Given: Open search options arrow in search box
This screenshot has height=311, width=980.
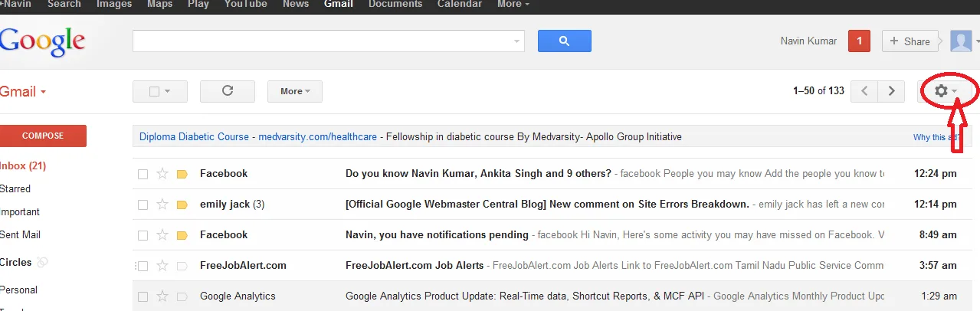Looking at the screenshot, I should coord(517,41).
